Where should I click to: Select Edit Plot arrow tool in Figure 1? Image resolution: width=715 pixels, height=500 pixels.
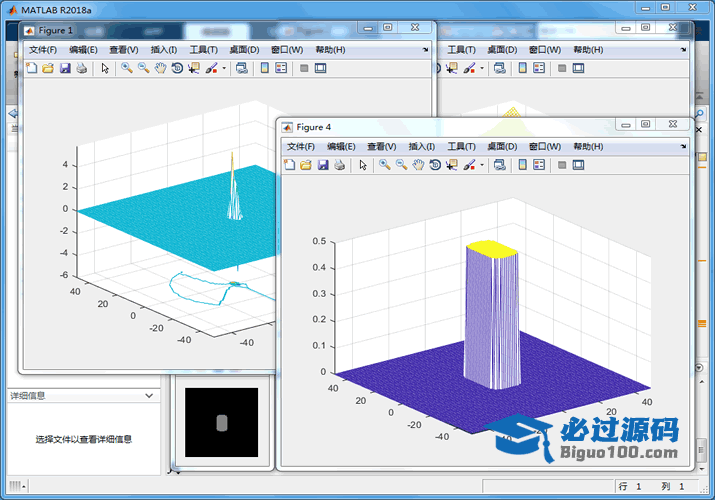105,68
